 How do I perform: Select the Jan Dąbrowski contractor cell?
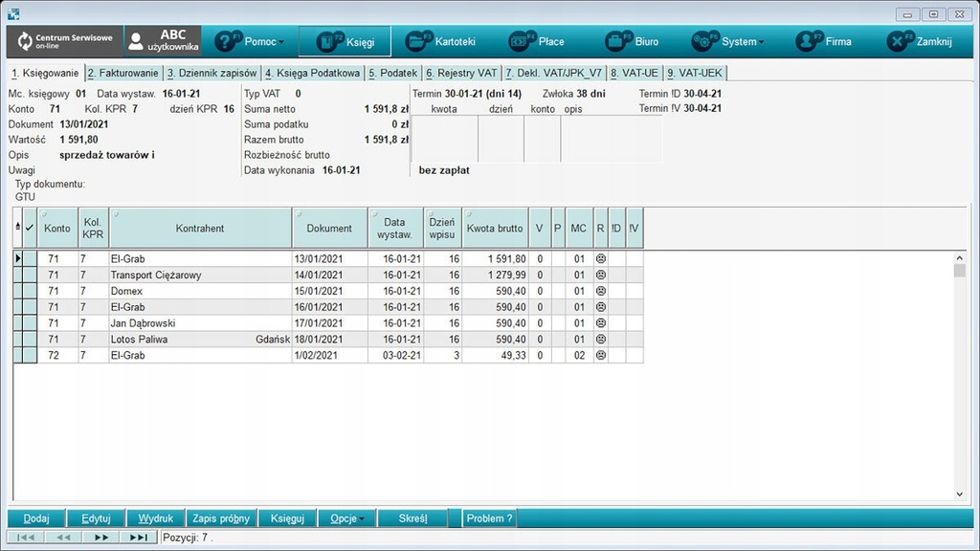point(200,323)
